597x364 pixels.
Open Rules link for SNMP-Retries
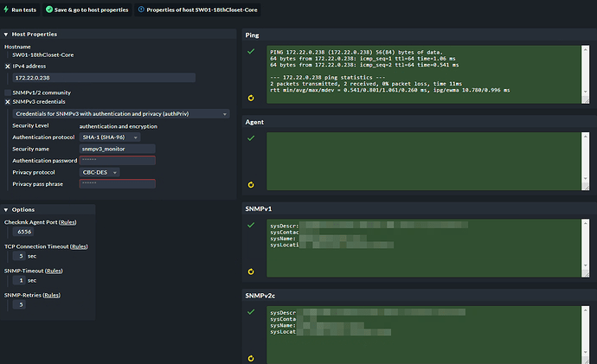pos(51,295)
